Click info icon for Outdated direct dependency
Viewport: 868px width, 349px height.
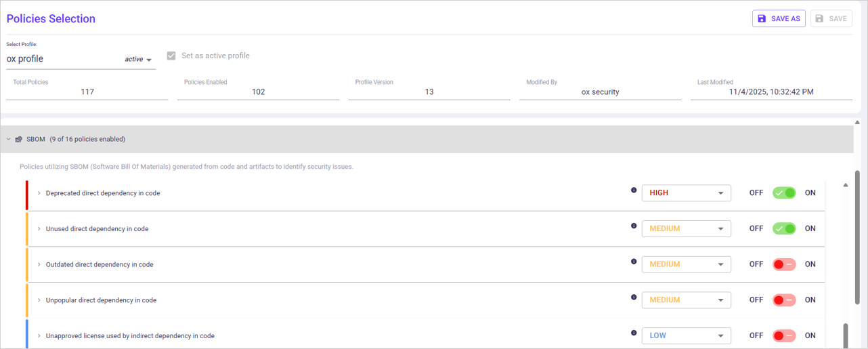click(634, 262)
